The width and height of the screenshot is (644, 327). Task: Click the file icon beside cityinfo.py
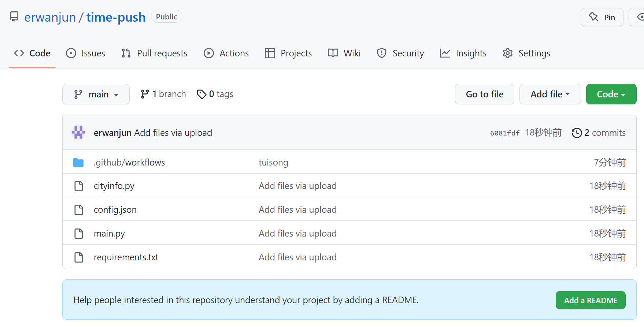point(78,186)
